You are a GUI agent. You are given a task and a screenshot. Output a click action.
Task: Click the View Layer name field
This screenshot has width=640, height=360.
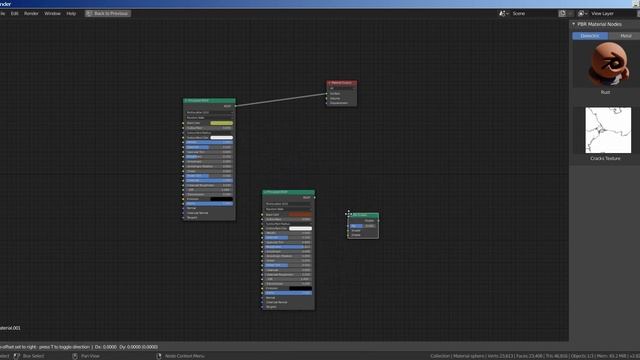tap(612, 13)
